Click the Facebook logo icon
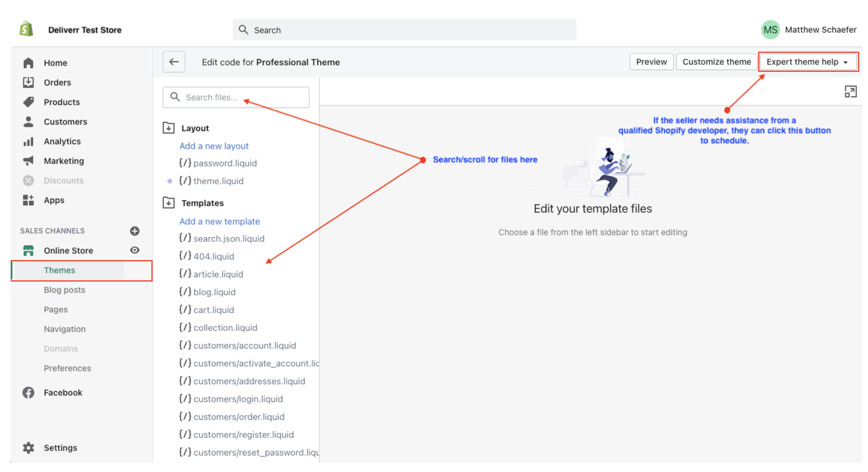 (28, 393)
